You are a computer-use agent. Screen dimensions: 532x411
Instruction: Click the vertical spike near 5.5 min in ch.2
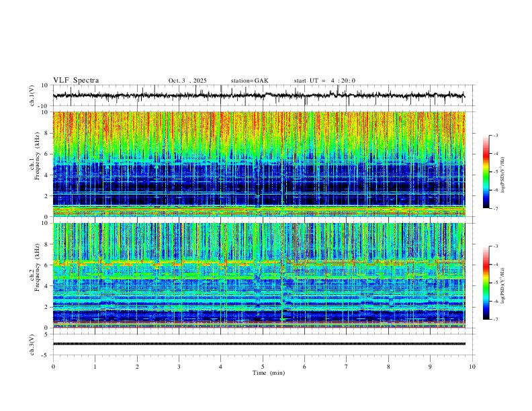[x=282, y=275]
